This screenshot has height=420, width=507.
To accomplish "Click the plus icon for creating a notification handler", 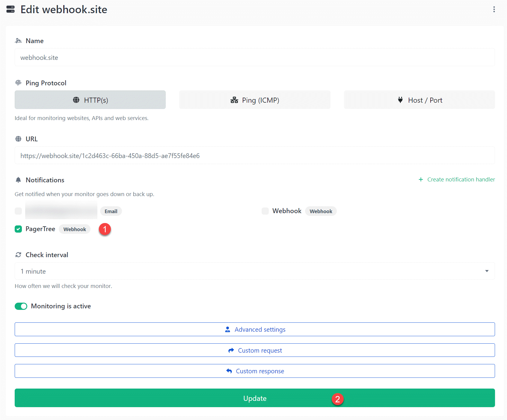I will 421,180.
